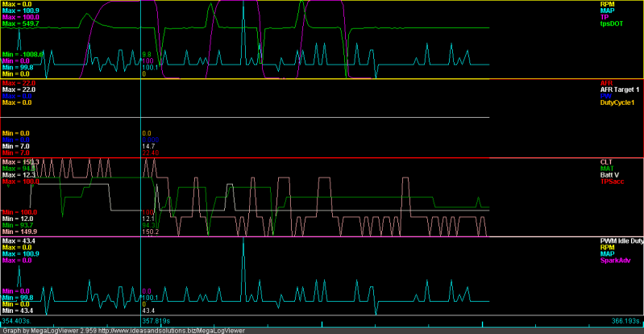Click the TPSacc legend label

[613, 182]
